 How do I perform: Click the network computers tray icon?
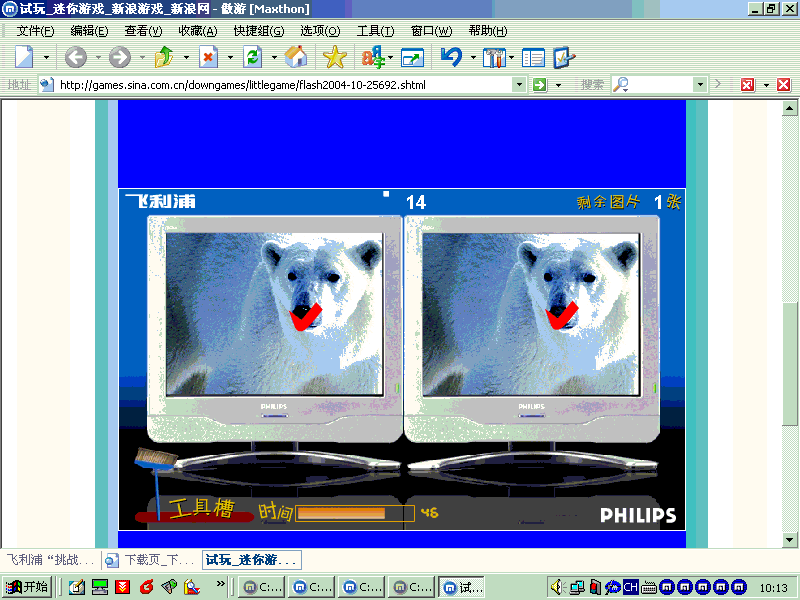[577, 587]
